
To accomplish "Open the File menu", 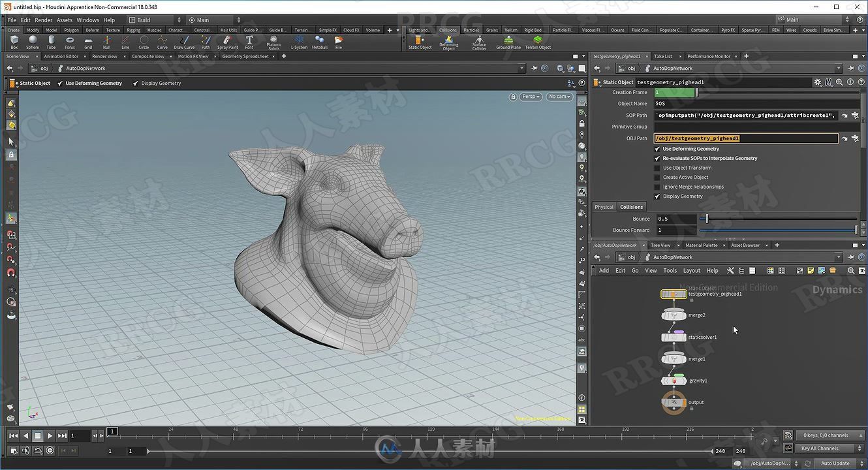I will (12, 20).
